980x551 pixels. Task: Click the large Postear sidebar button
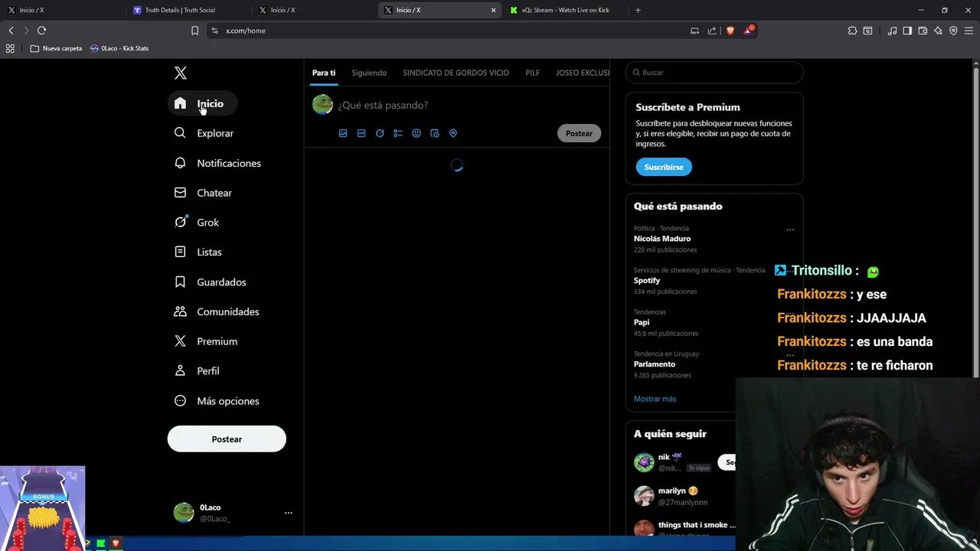[227, 439]
